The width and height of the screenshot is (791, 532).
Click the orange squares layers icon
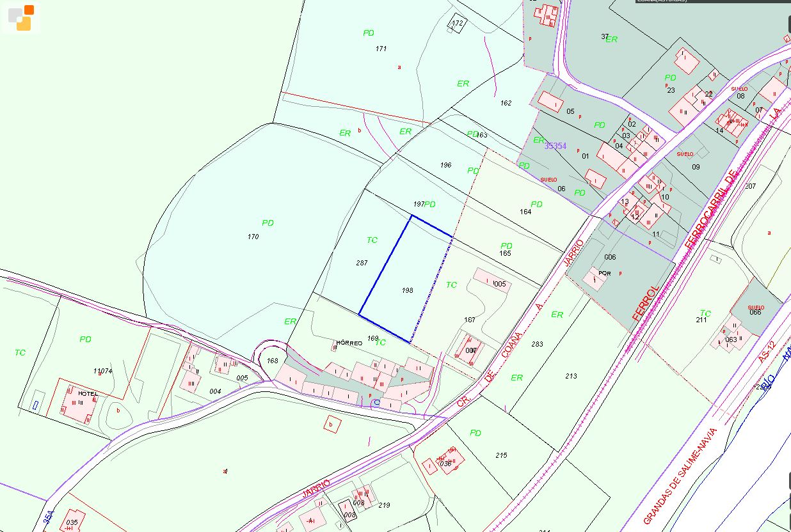point(20,17)
